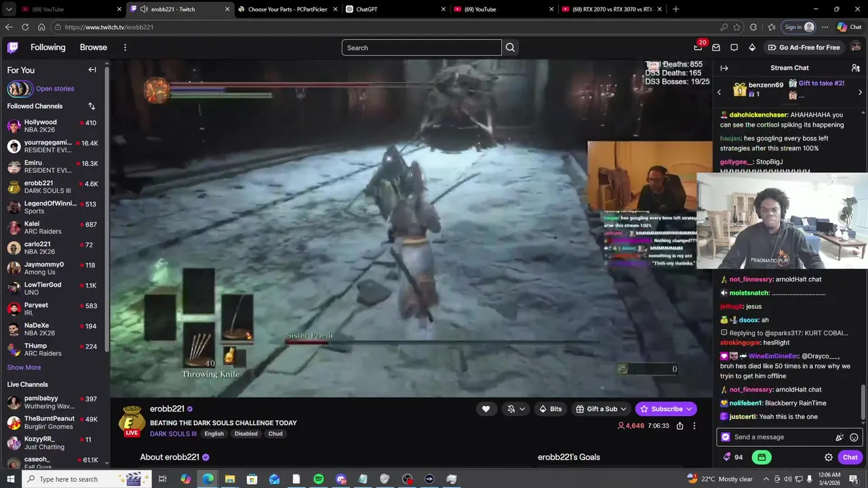
Task: Click the English stream tag
Action: (214, 434)
